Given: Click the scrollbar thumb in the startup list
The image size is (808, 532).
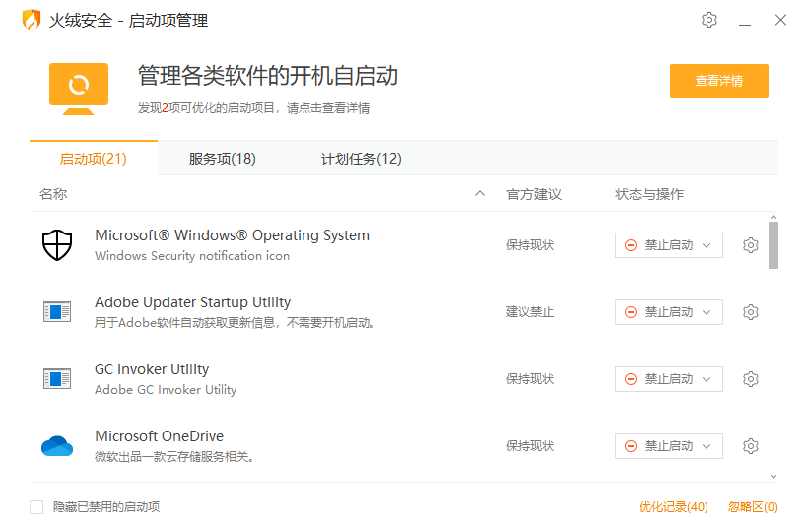Looking at the screenshot, I should pos(773,245).
